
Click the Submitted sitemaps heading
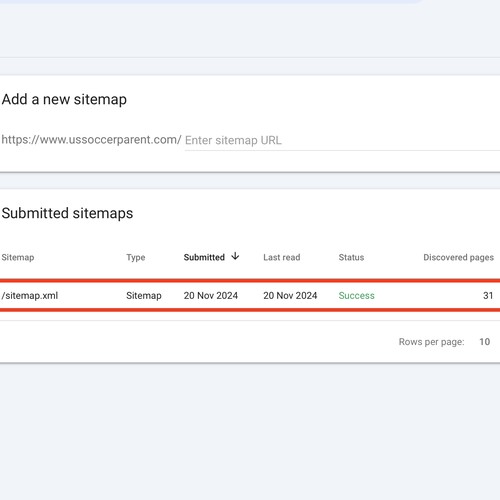coord(67,213)
